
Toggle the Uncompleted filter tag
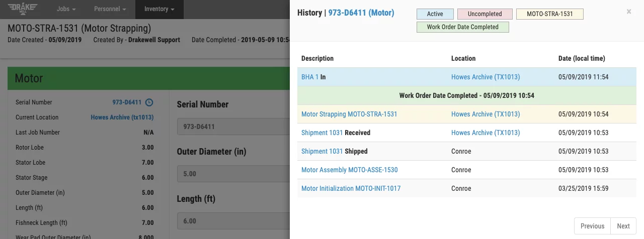(486, 14)
